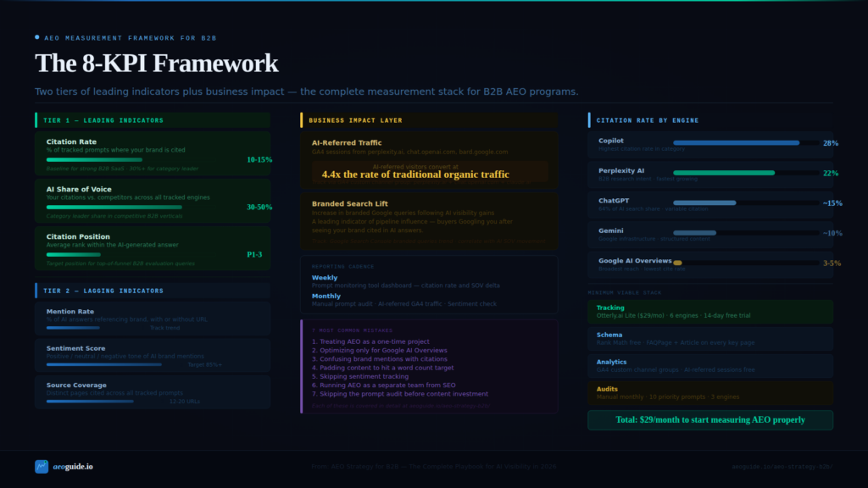Select the Business Impact Layer header
The width and height of the screenshot is (868, 488).
pyautogui.click(x=429, y=120)
